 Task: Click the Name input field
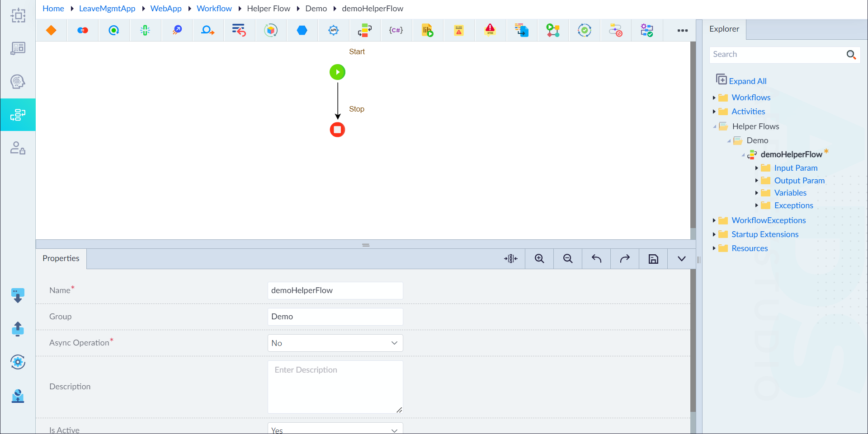pos(335,290)
